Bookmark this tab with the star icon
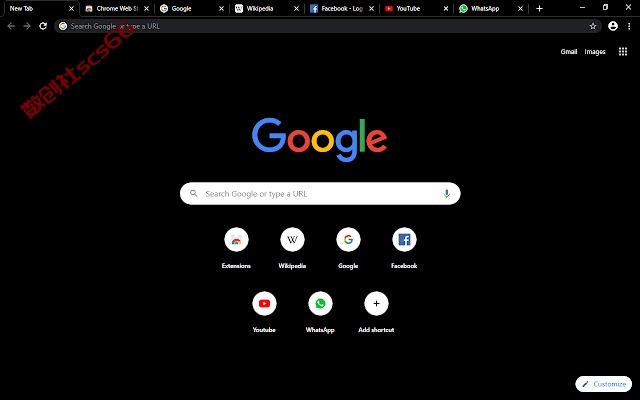Viewport: 640px width, 400px height. (x=593, y=26)
